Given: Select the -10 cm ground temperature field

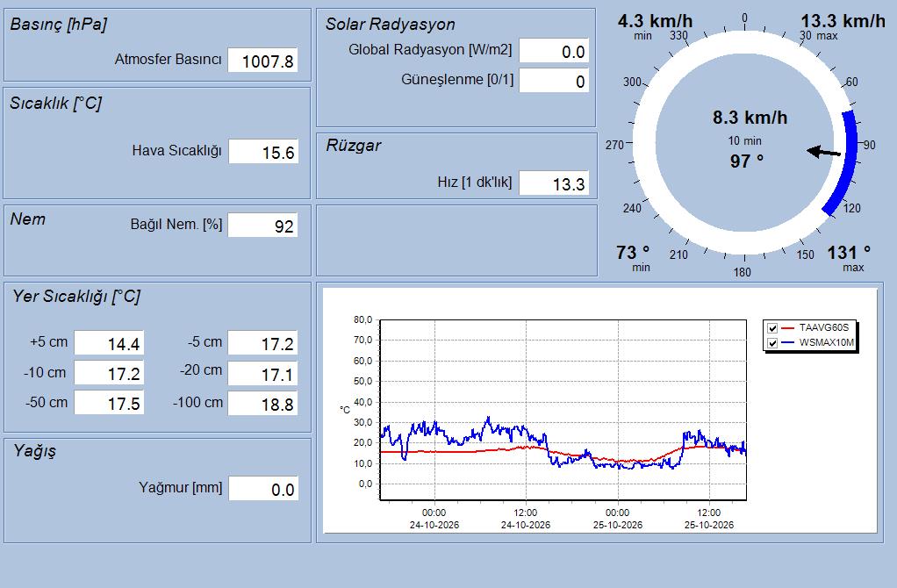Looking at the screenshot, I should 109,373.
